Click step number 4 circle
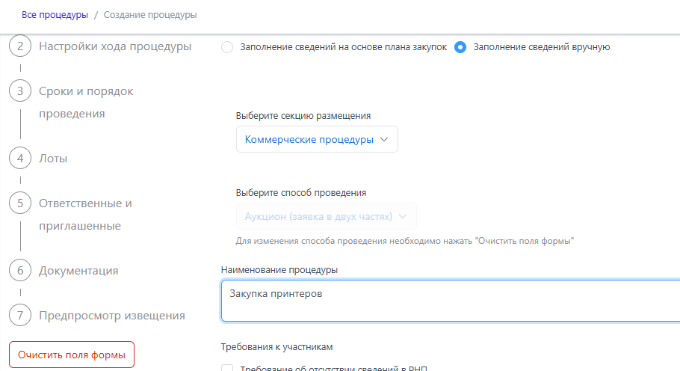 (20, 158)
